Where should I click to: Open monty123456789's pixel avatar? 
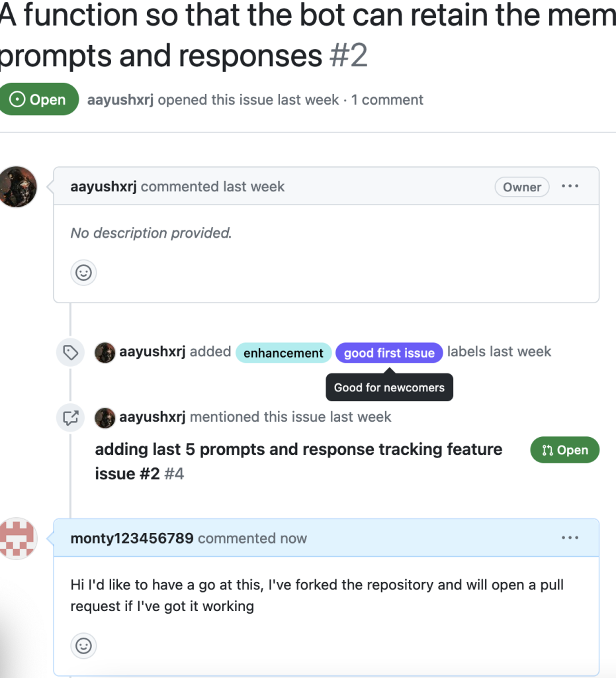[x=17, y=539]
